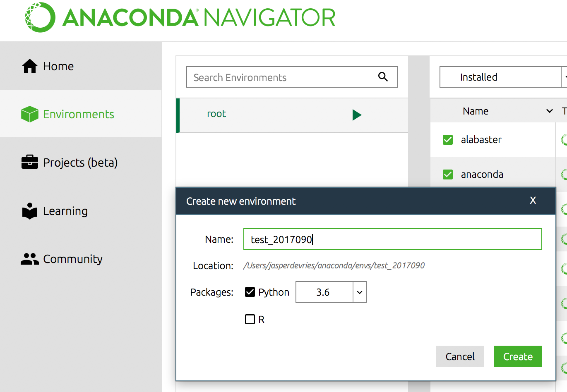Click the Name column header

[x=475, y=111]
